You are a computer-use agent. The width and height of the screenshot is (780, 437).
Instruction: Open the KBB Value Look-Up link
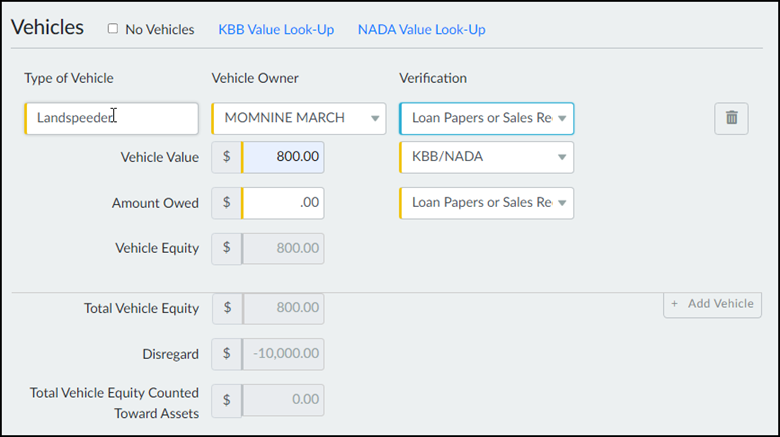click(x=276, y=30)
